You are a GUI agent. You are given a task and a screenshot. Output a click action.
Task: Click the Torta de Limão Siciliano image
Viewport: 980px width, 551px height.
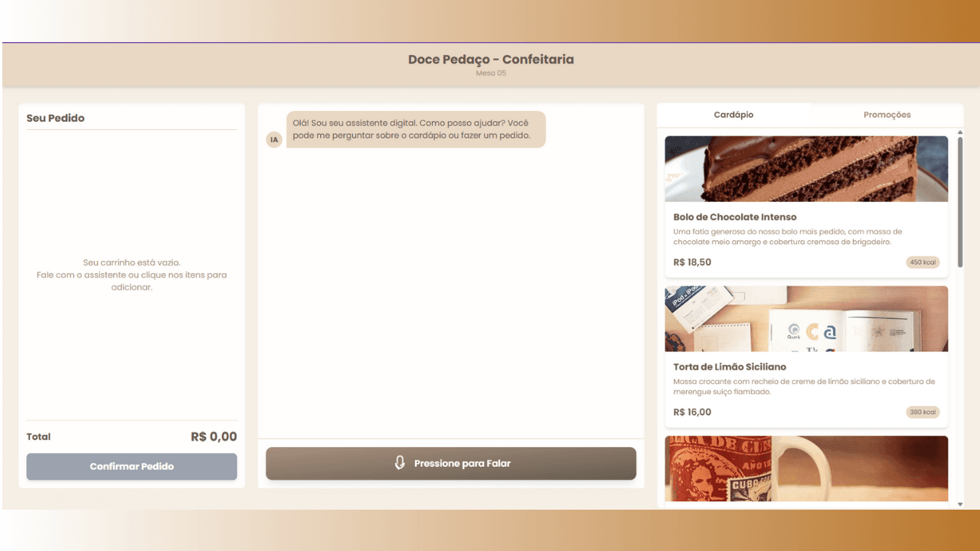(806, 319)
